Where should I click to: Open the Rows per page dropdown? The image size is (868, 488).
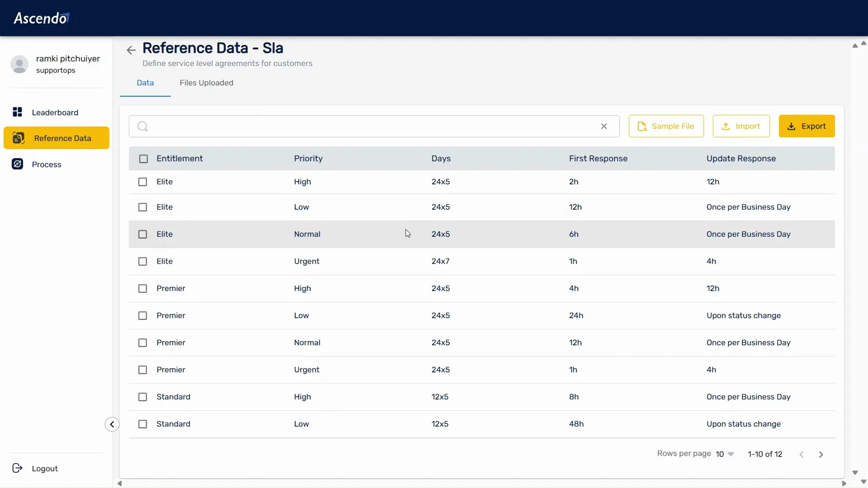725,454
